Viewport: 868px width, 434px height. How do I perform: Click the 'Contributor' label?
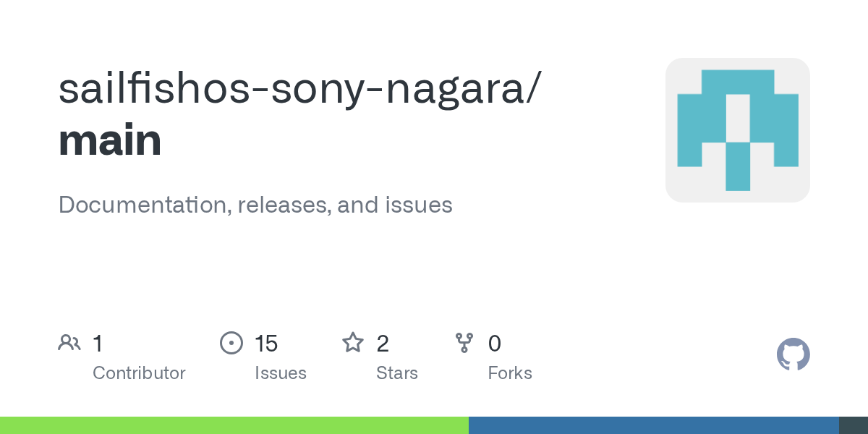139,373
